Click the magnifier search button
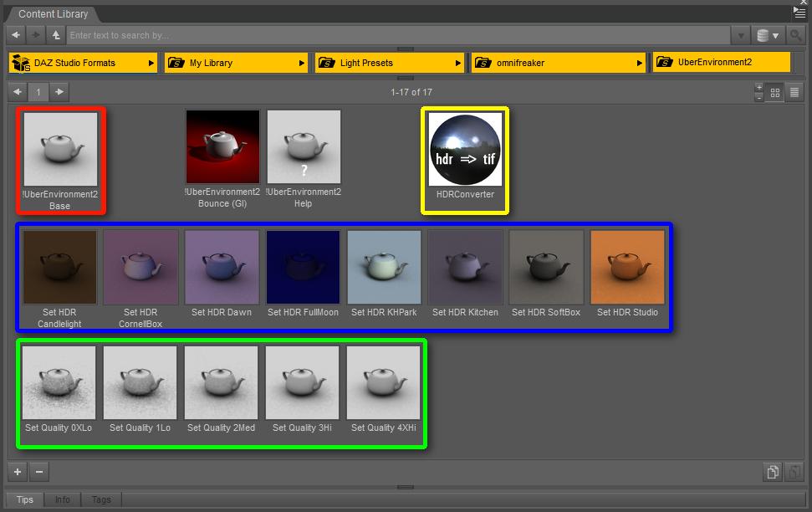This screenshot has height=512, width=812. [x=794, y=35]
